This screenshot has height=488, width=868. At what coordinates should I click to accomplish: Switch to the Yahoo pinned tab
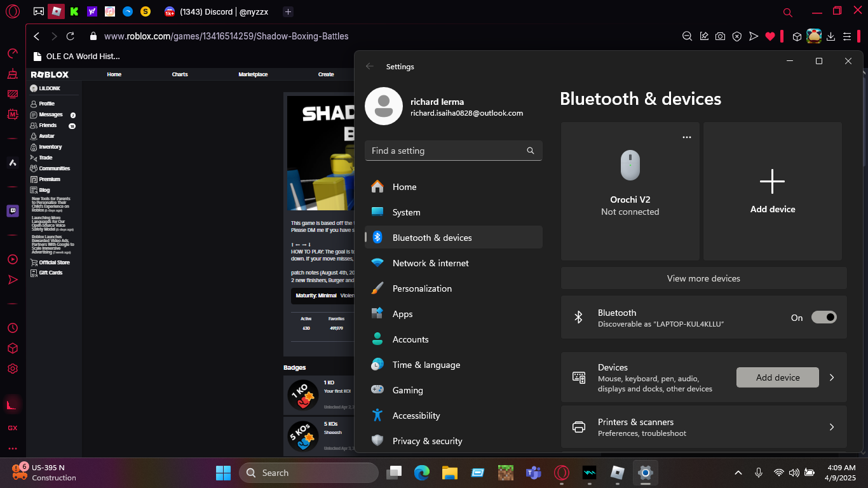(92, 11)
